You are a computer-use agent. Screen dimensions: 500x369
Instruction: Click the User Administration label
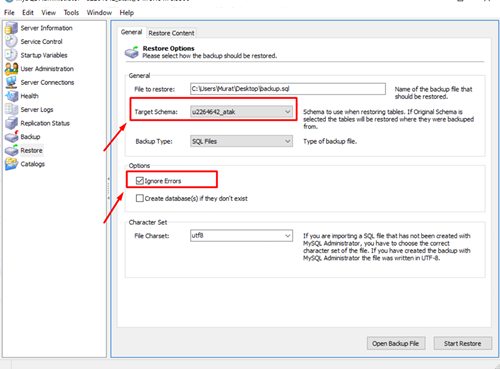(x=47, y=69)
